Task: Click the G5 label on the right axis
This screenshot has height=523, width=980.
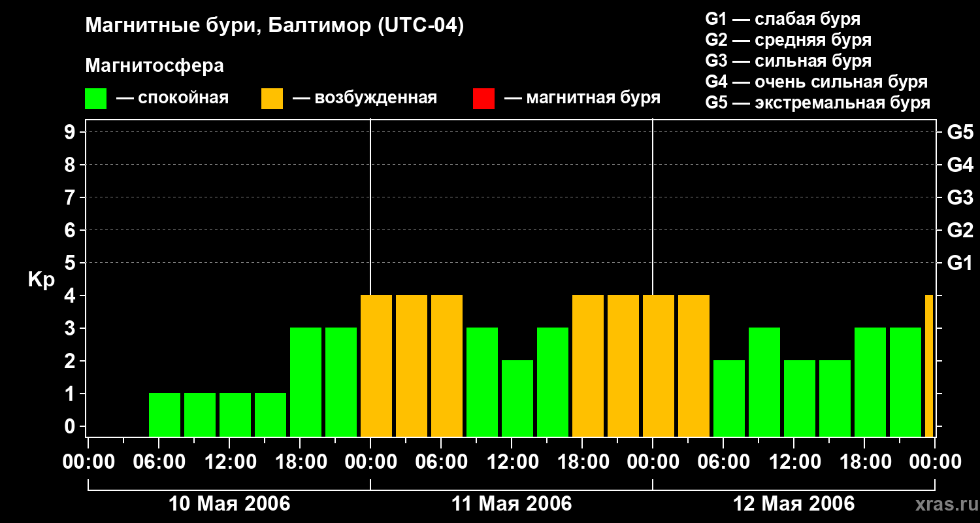Action: pyautogui.click(x=960, y=132)
